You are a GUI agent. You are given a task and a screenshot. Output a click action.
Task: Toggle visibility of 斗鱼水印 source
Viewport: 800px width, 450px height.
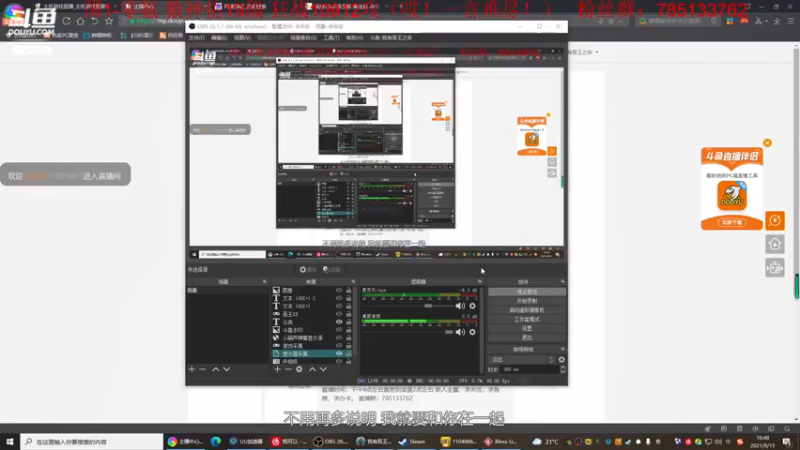pos(339,330)
